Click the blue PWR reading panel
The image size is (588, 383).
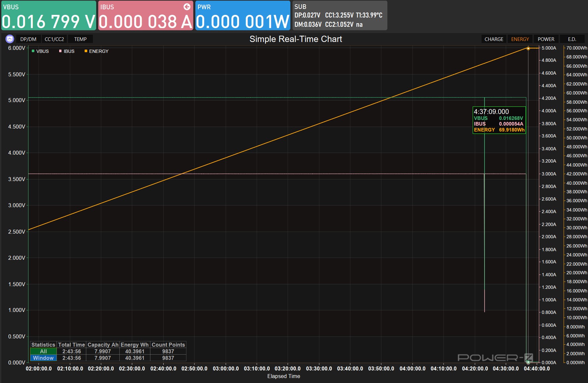(x=243, y=16)
